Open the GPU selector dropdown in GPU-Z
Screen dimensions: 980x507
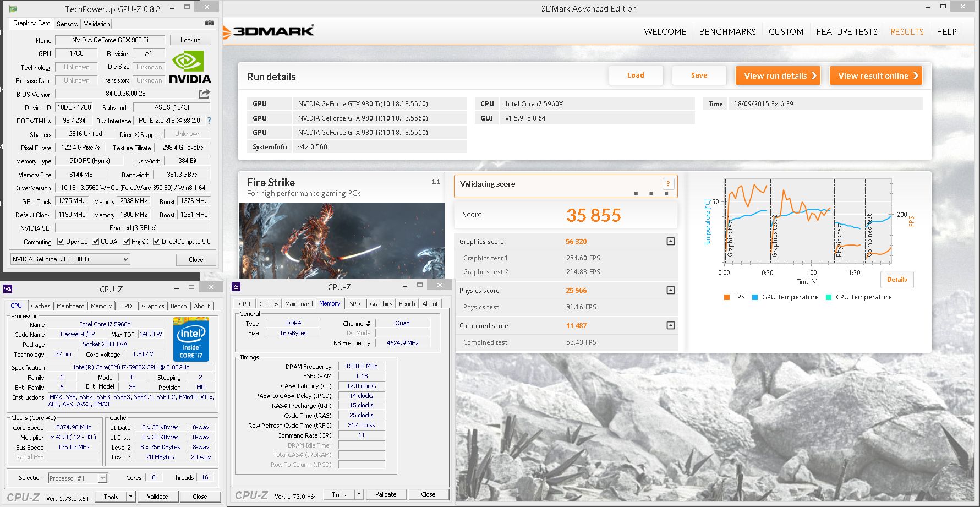70,259
